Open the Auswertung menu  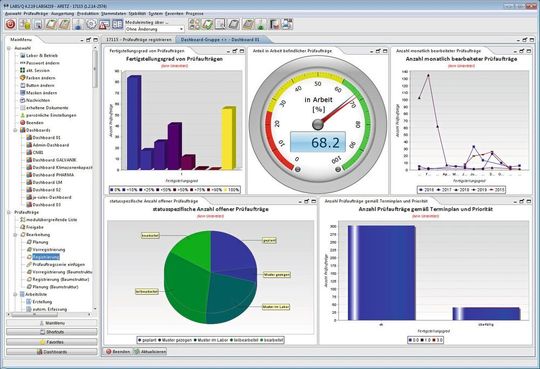(x=62, y=13)
